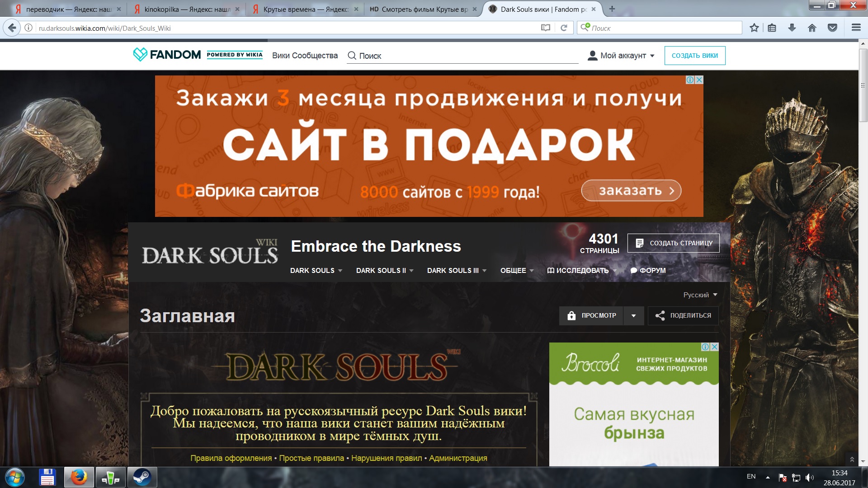
Task: Click the ПРОСМОТР button
Action: pos(591,315)
